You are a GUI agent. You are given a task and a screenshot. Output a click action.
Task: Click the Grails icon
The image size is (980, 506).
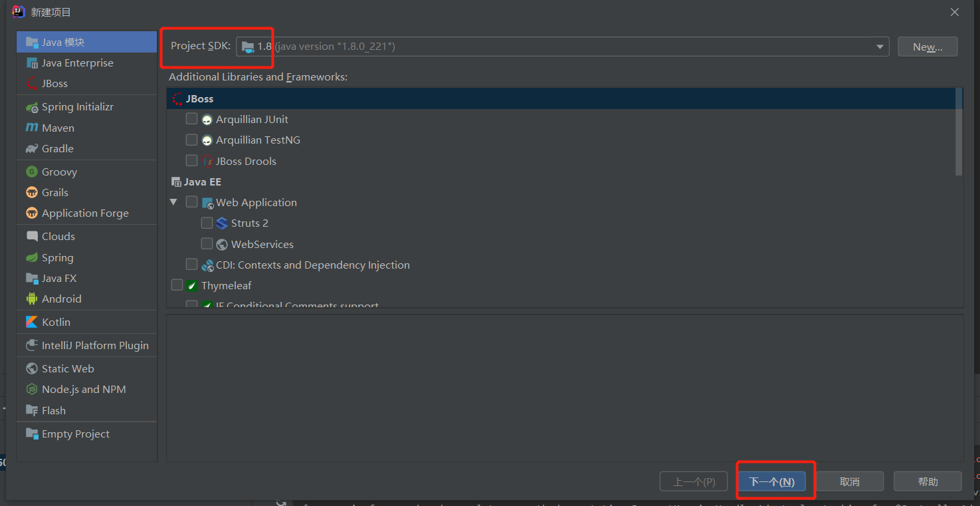(x=32, y=193)
